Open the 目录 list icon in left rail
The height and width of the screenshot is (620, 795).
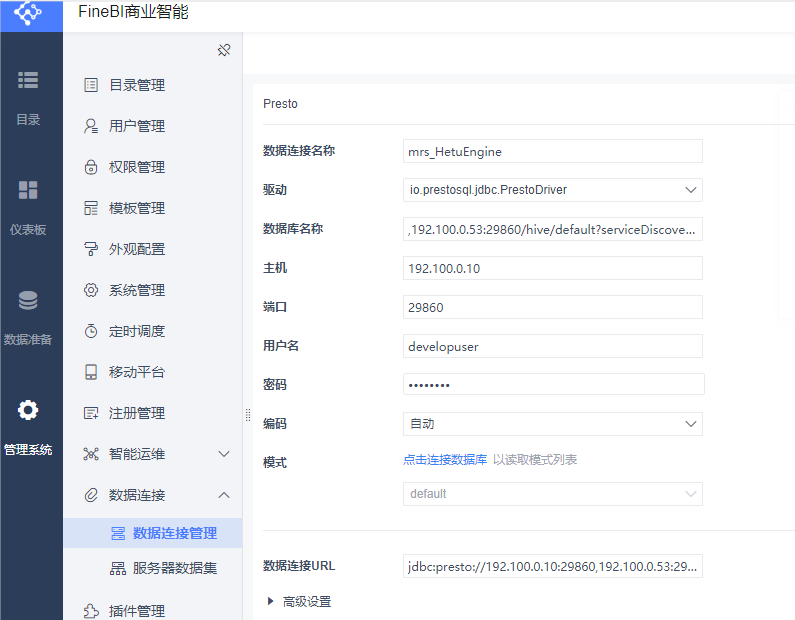coord(28,80)
